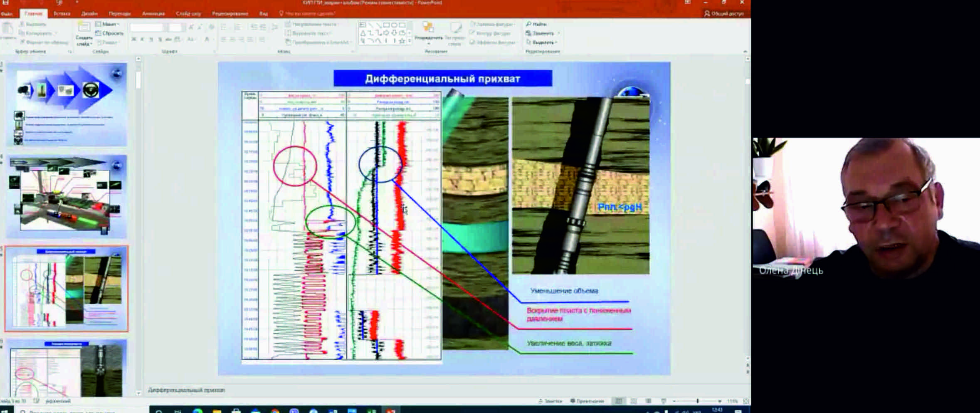Open the Анимация ribbon tab
Viewport: 980px width, 413px height.
(153, 14)
